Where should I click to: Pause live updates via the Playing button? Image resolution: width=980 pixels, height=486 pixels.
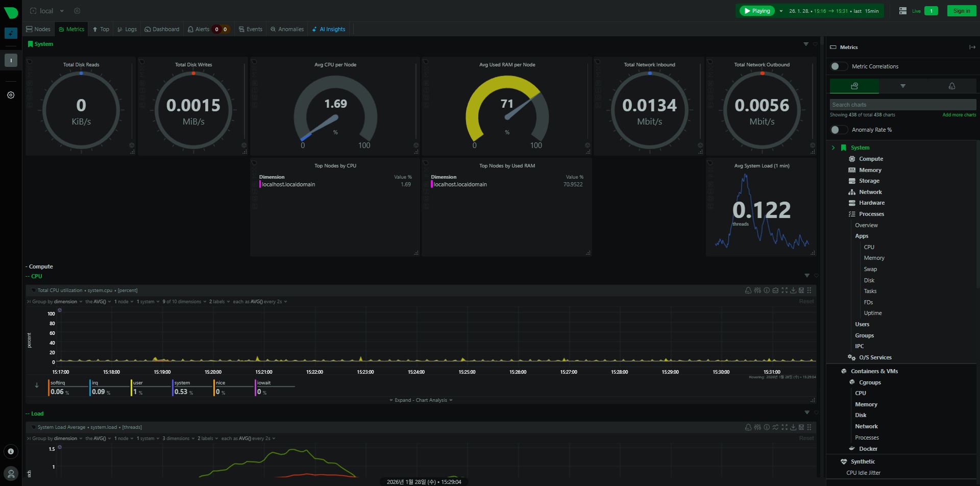[757, 11]
